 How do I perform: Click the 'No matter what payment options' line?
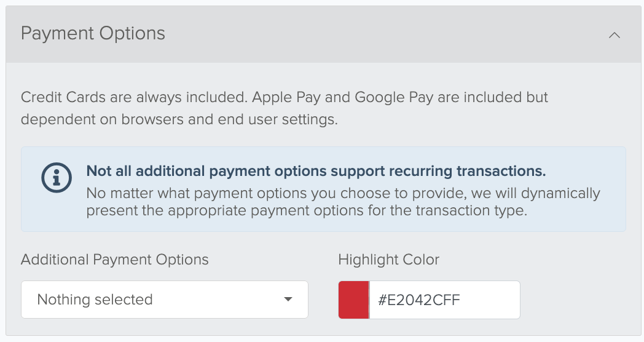[x=344, y=193]
